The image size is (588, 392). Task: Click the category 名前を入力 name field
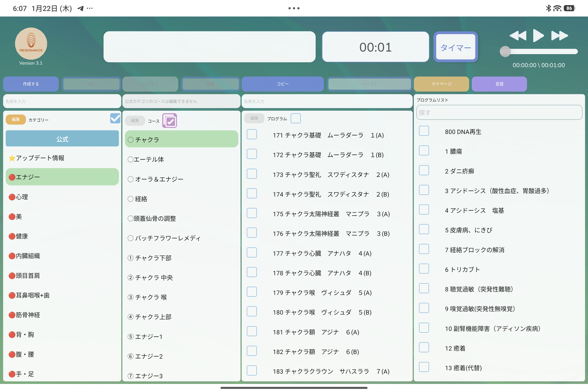62,101
